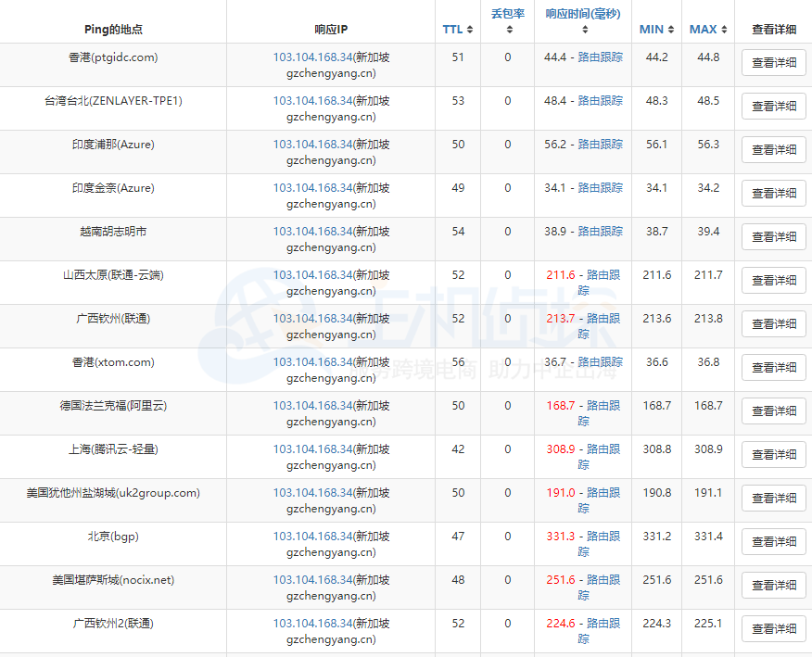Image resolution: width=812 pixels, height=657 pixels.
Task: Select the 德国法兰克福(阿里云) location cell
Action: coord(113,405)
